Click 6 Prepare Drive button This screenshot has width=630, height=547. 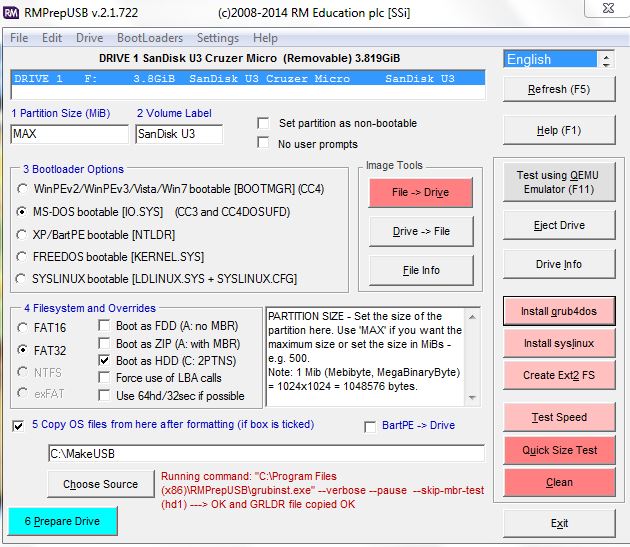(62, 521)
